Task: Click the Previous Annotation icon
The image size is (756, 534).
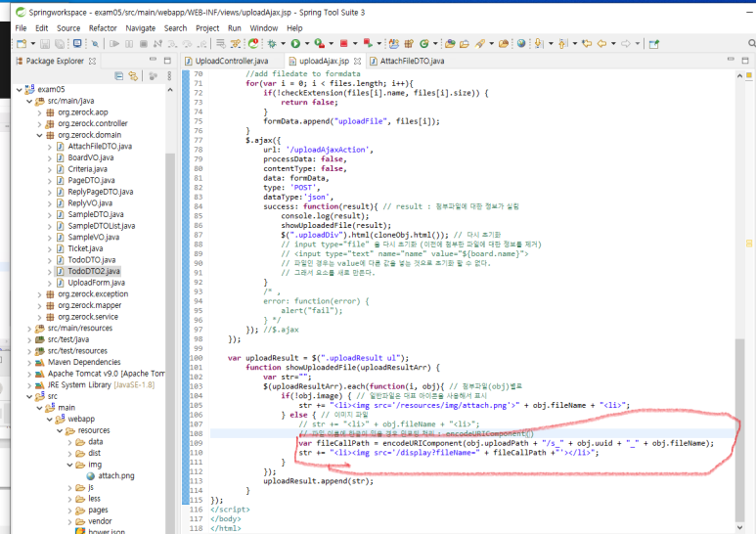Action: click(562, 44)
